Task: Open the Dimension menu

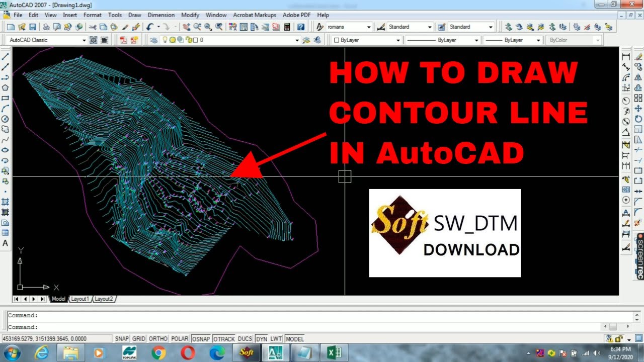Action: coord(161,15)
